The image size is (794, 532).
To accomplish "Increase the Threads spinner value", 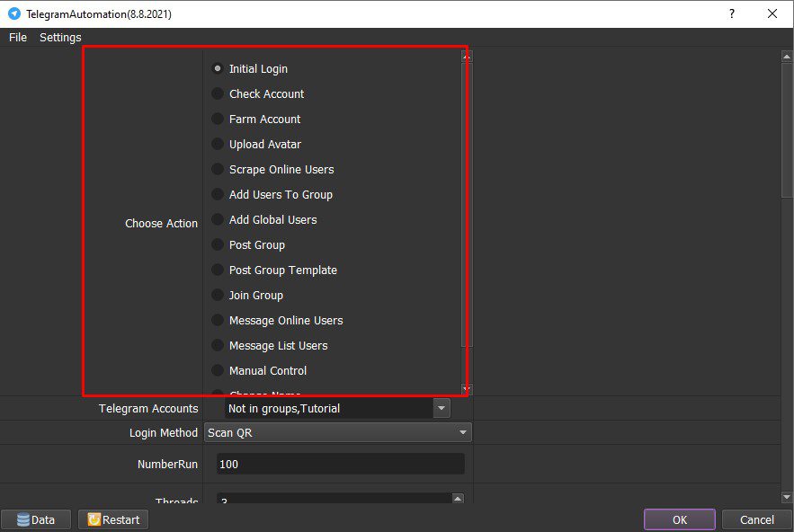I will pos(458,498).
